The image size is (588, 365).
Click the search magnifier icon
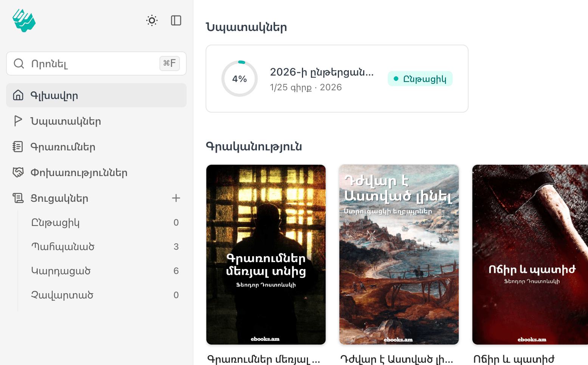coord(19,63)
